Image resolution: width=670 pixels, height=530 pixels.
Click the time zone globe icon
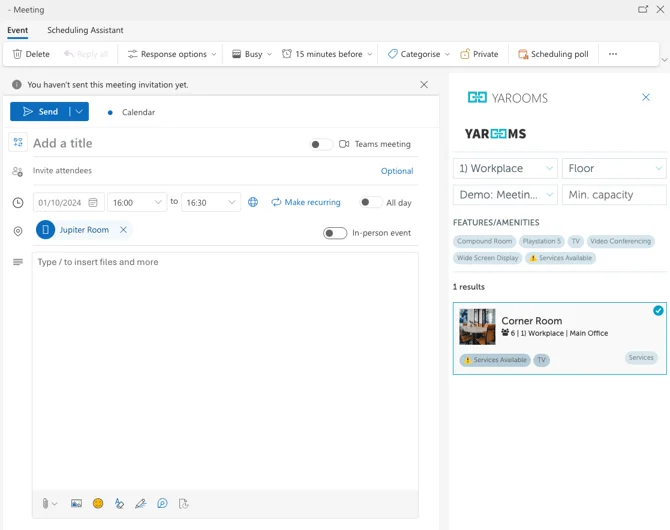[253, 202]
